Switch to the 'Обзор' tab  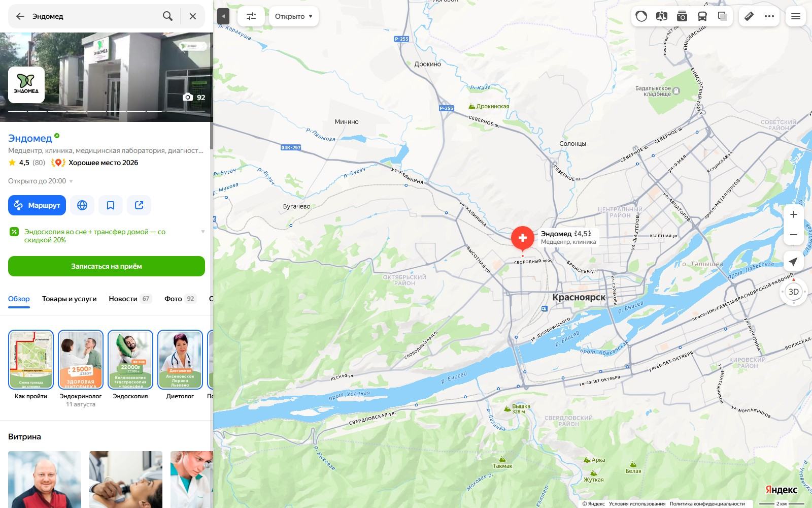pyautogui.click(x=19, y=299)
